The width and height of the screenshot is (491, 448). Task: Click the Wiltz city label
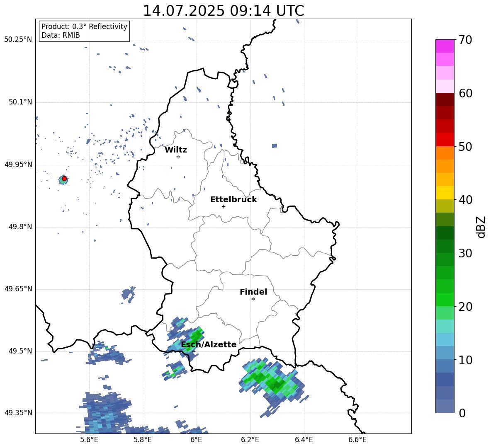(x=176, y=150)
